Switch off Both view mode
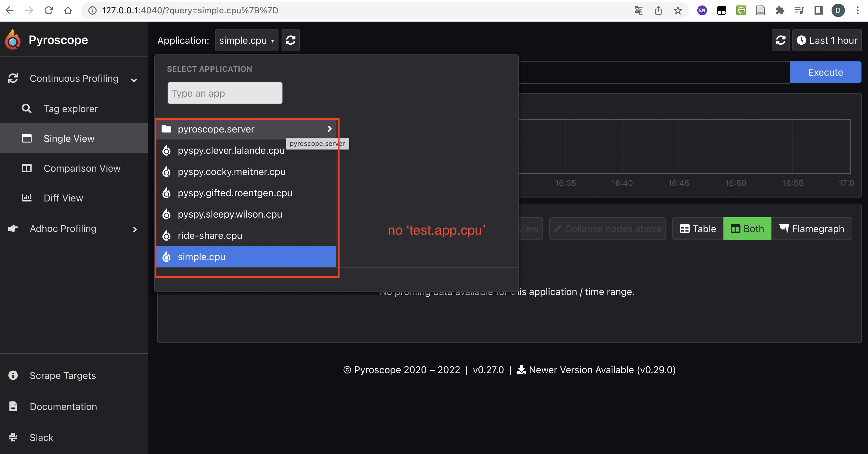Viewport: 868px width, 454px height. click(747, 229)
